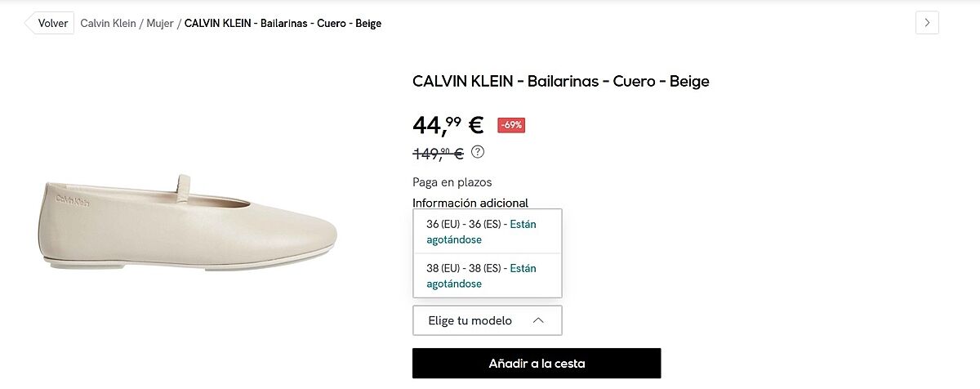
Task: Expand Información adicional section
Action: [470, 203]
